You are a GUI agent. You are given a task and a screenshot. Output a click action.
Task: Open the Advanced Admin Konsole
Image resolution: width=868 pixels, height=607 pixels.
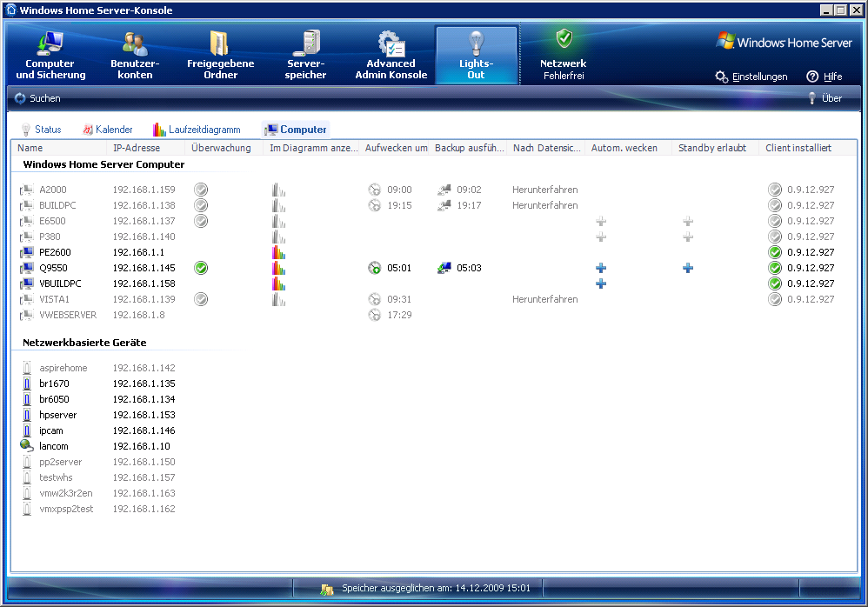click(391, 56)
